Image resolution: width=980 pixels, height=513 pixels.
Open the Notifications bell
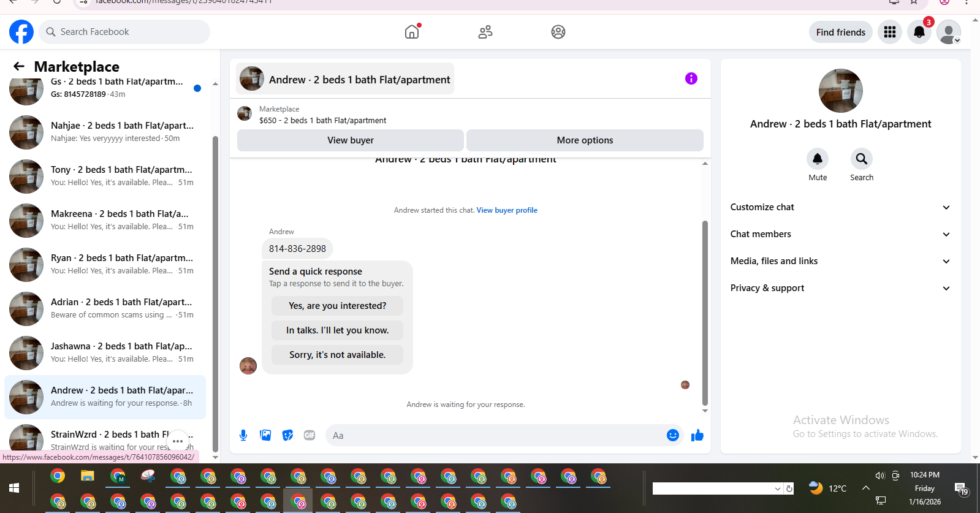coord(919,32)
